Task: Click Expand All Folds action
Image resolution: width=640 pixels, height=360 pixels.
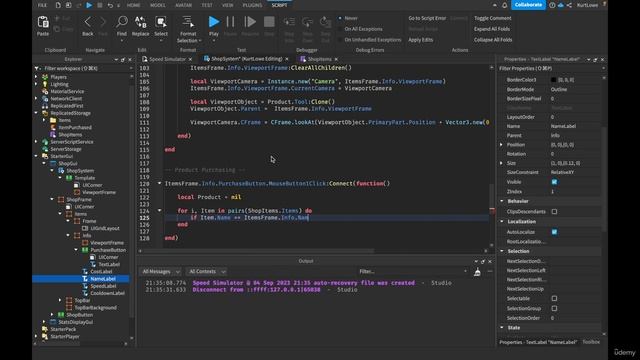Action: coord(491,29)
